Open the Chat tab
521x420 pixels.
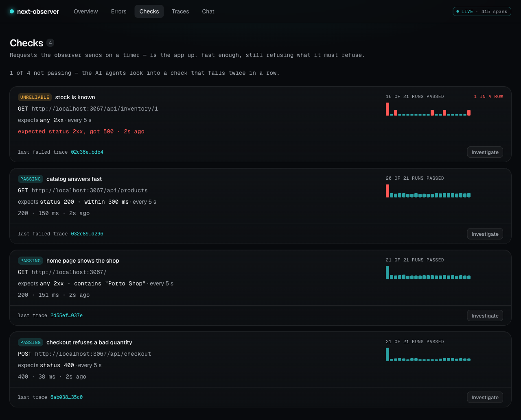[x=208, y=11]
